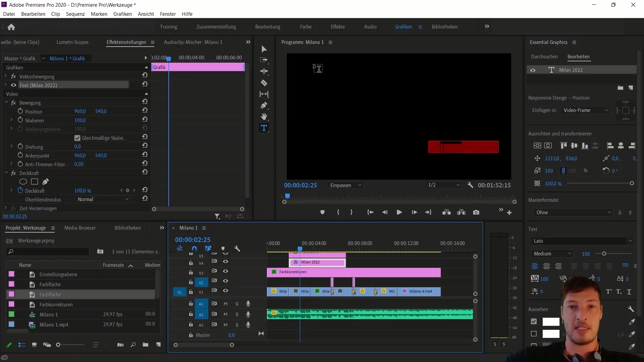Click the Pen tool in toolbar
The width and height of the screenshot is (644, 362).
coord(265,105)
